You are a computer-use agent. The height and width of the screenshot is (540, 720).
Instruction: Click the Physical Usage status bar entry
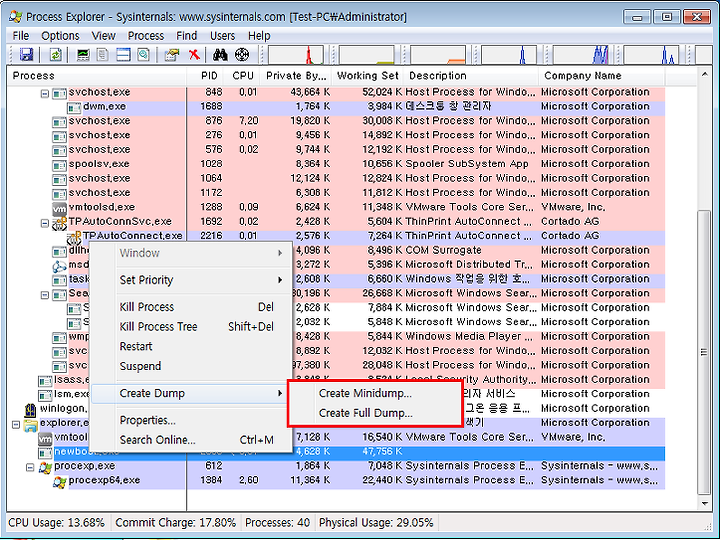coord(376,523)
